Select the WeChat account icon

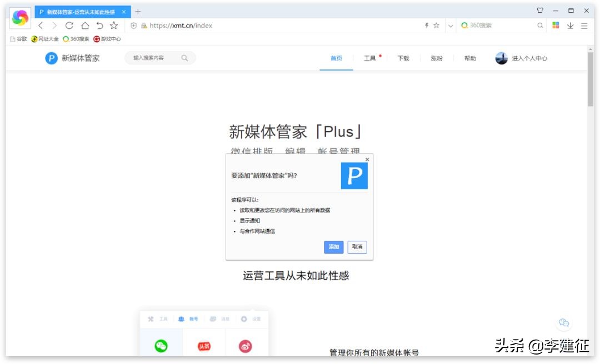pyautogui.click(x=161, y=347)
